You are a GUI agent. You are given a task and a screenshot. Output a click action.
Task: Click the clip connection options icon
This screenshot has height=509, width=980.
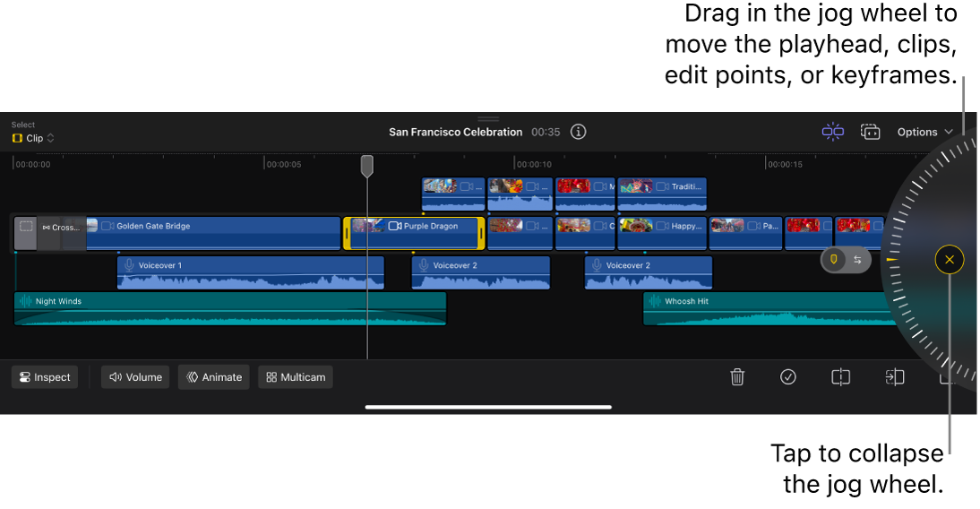pyautogui.click(x=871, y=132)
